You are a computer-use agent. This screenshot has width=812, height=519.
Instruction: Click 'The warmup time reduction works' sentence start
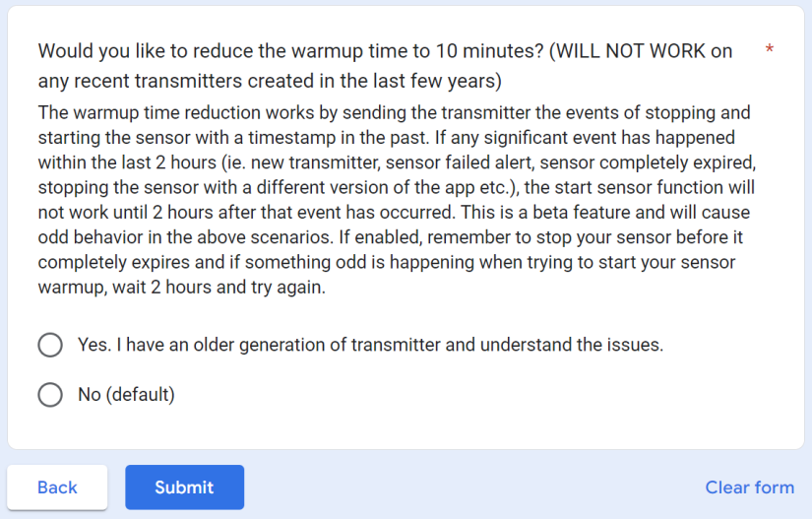176,113
